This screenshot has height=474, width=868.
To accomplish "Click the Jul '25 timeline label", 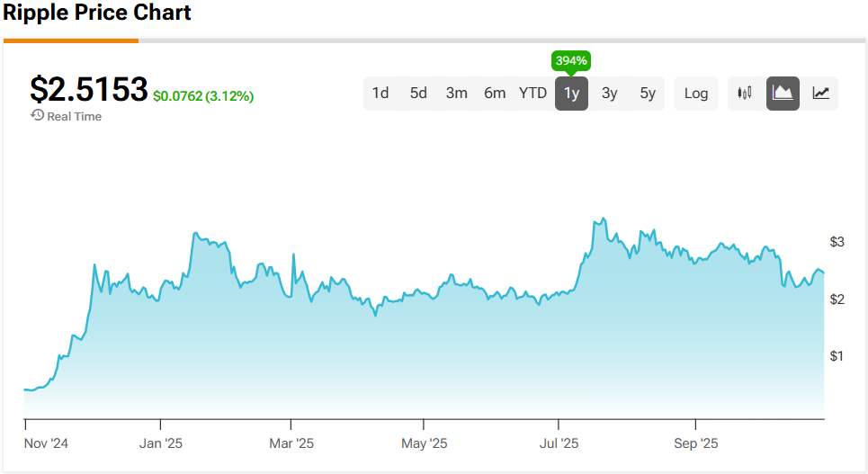I will click(x=559, y=443).
